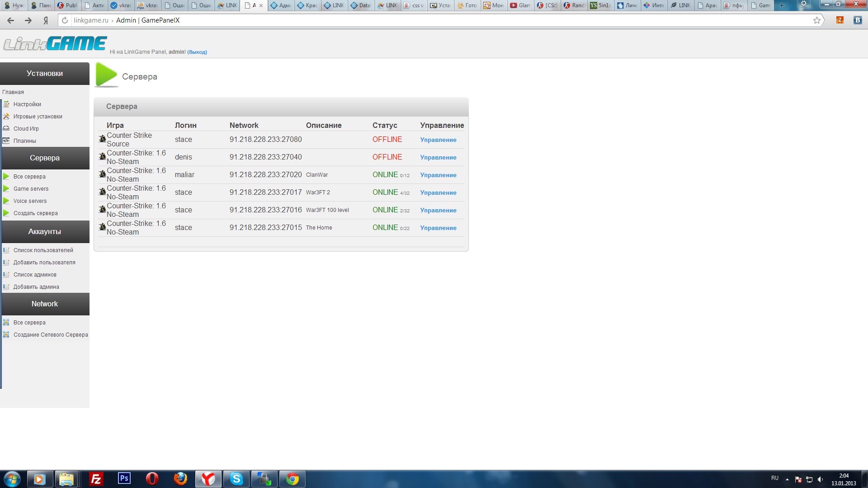Click the volume icon in the system tray

820,479
